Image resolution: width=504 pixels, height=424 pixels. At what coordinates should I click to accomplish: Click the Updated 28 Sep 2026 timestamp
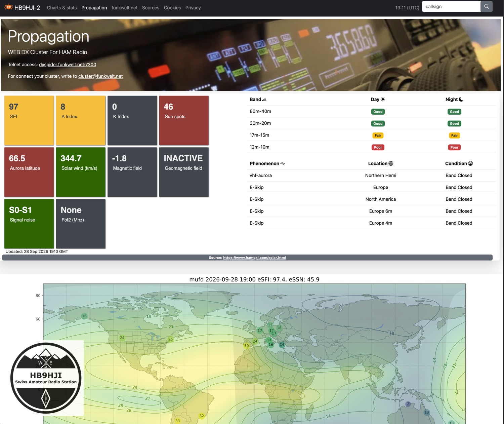click(37, 252)
